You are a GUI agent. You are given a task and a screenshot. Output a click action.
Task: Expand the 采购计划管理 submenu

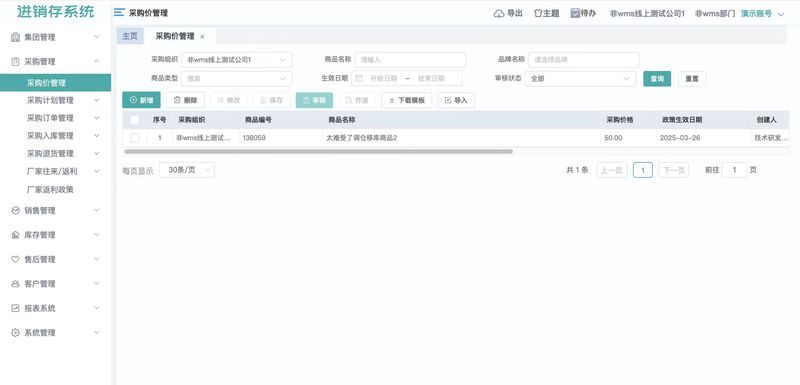96,100
